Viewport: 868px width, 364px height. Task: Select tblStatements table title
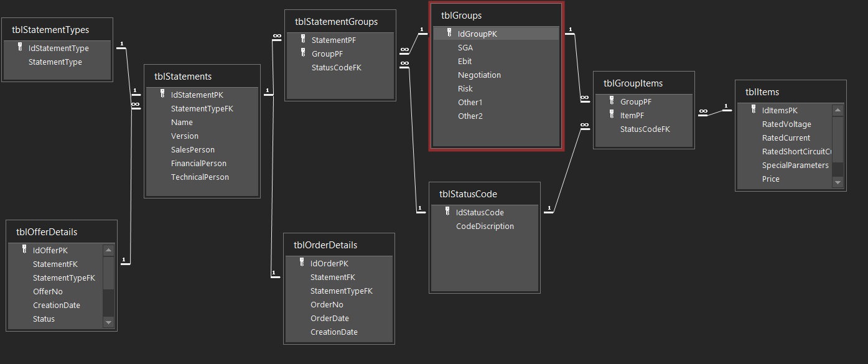click(x=183, y=76)
